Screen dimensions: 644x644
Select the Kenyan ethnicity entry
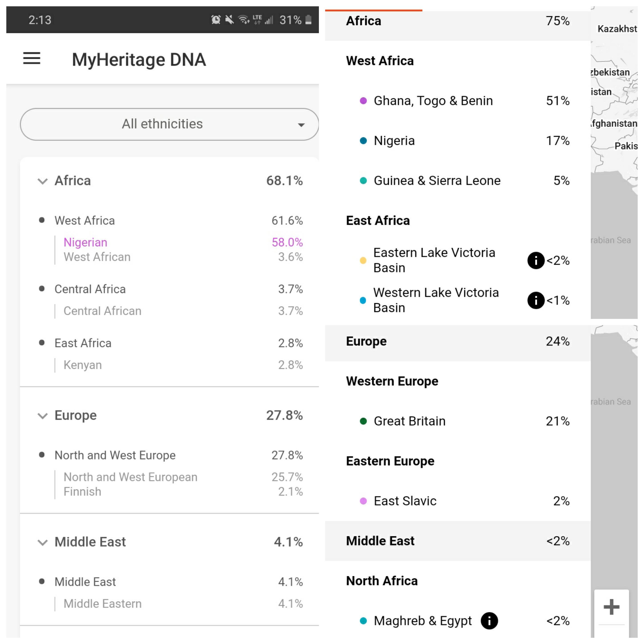point(82,365)
